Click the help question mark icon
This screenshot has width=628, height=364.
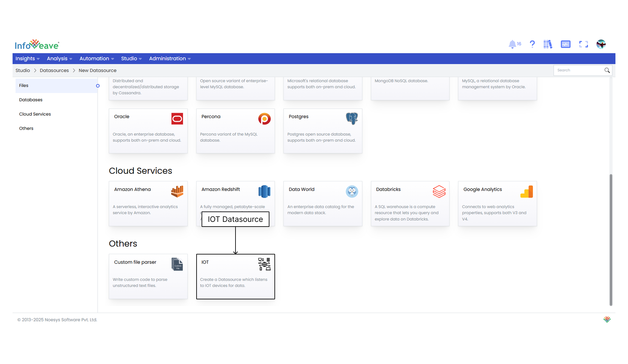[x=532, y=44]
